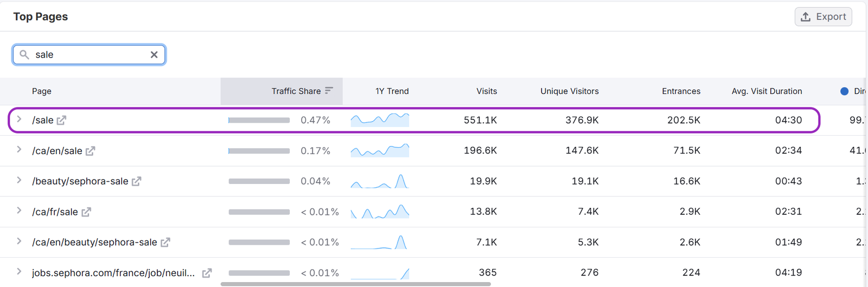
Task: Expand the /ca/fr/sale row
Action: tap(19, 211)
